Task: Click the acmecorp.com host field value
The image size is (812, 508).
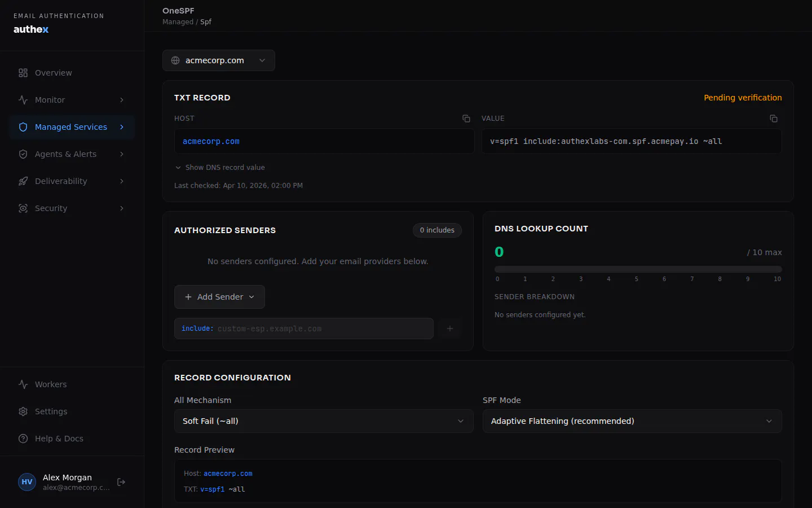Action: 324,141
